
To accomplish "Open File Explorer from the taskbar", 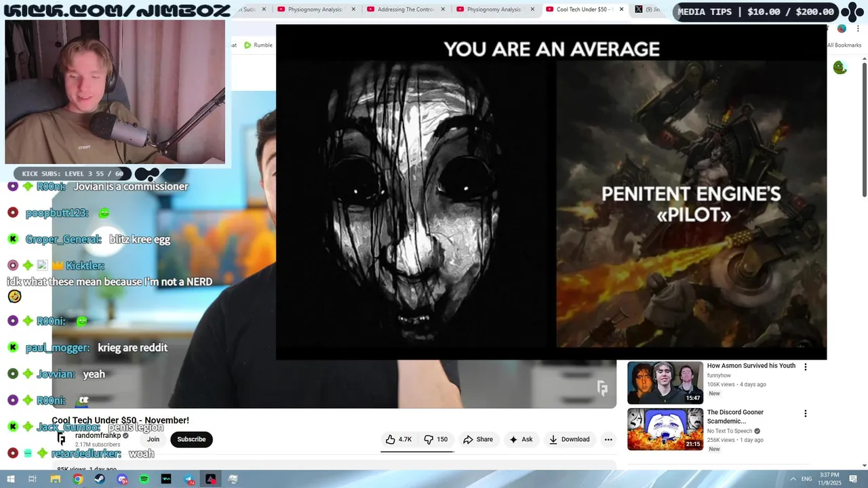I will click(56, 479).
